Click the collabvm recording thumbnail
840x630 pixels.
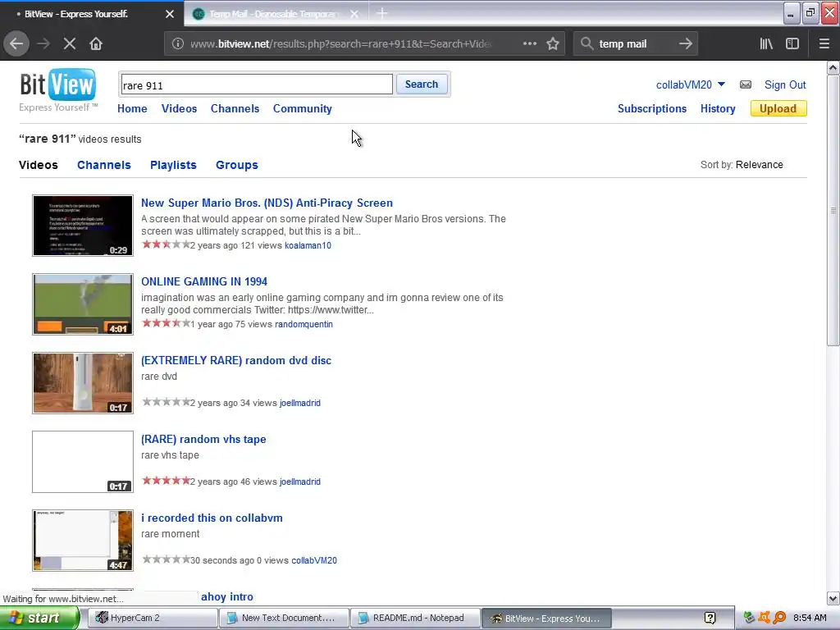tap(83, 541)
